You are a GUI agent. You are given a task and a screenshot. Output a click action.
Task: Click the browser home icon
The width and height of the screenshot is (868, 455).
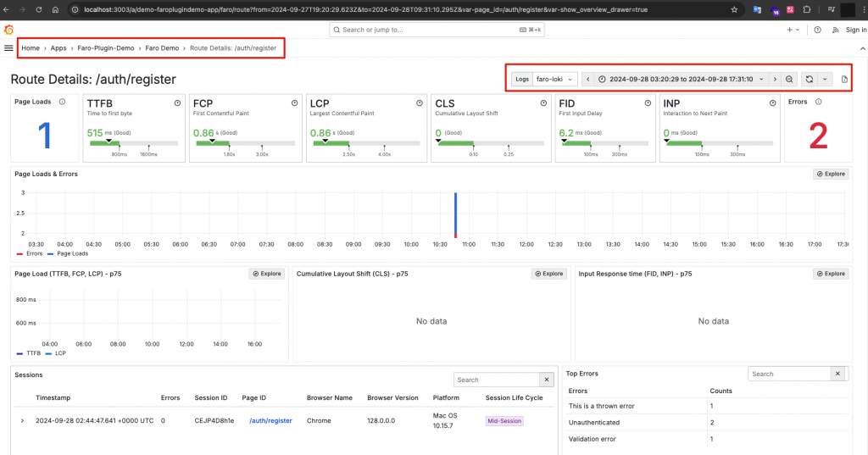(55, 9)
